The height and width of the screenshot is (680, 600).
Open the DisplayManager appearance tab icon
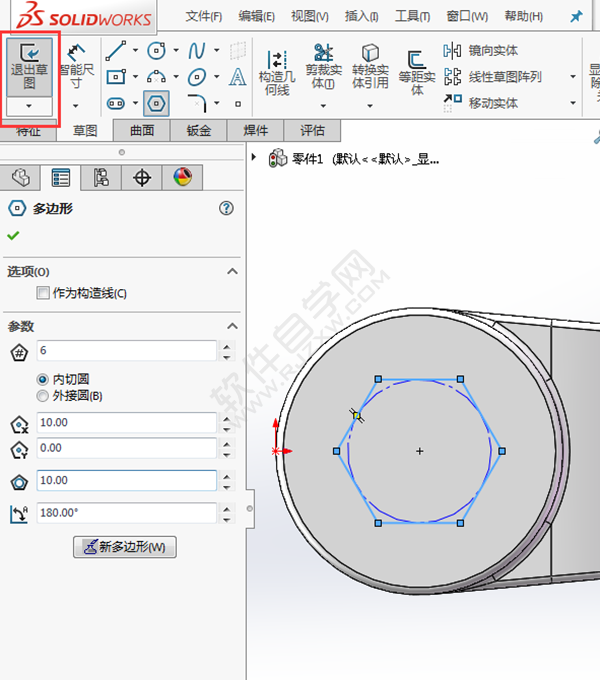click(182, 177)
